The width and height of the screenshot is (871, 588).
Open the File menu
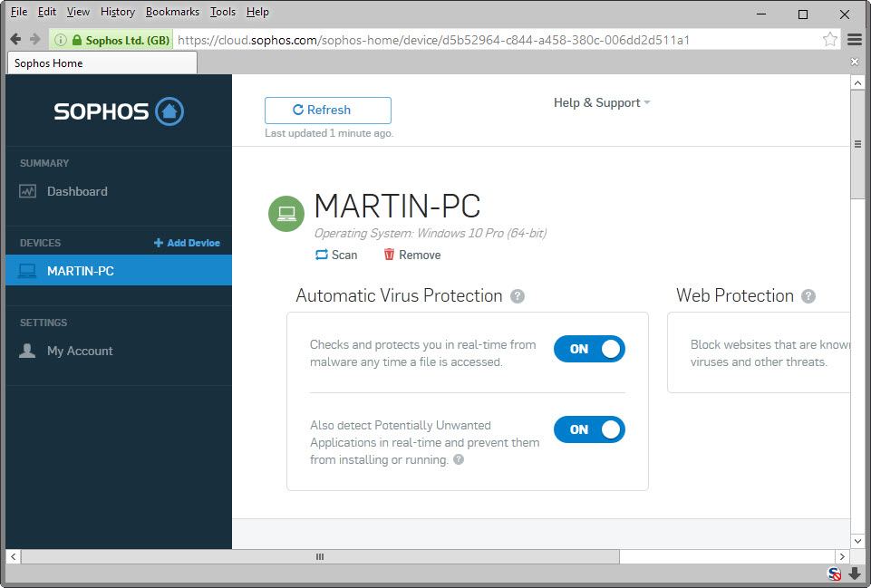click(x=19, y=12)
